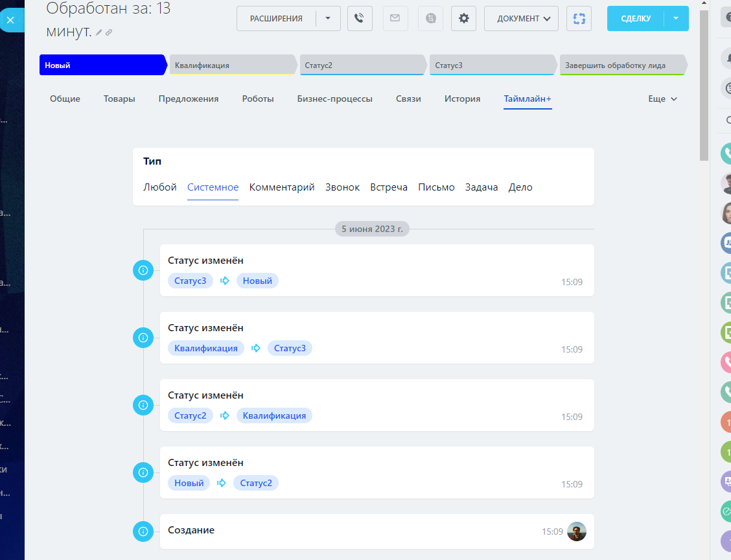Select the Звонок type filter

342,187
